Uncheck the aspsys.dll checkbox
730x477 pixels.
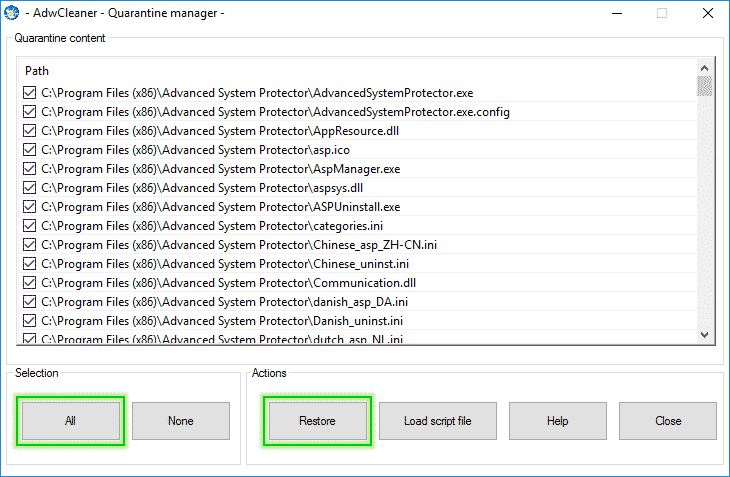(x=30, y=188)
